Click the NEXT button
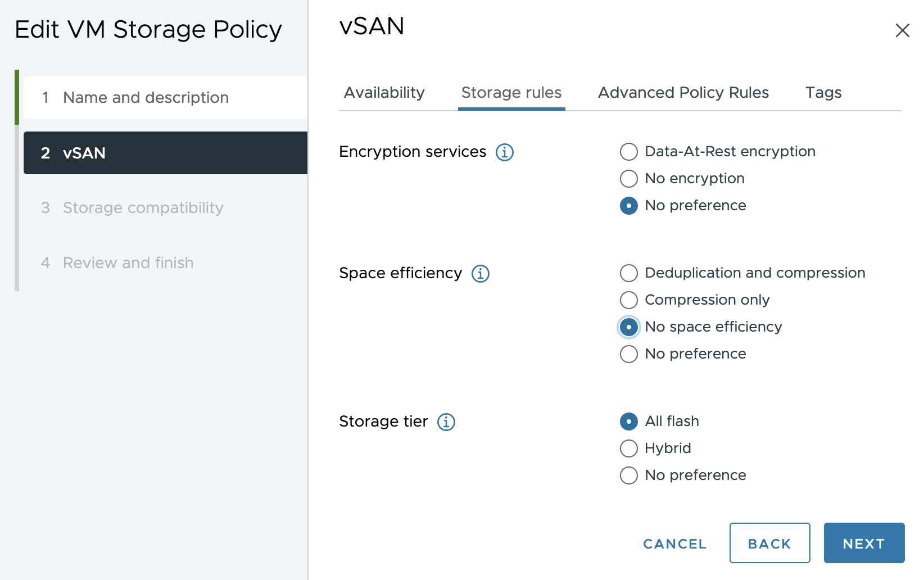The image size is (924, 580). point(864,543)
